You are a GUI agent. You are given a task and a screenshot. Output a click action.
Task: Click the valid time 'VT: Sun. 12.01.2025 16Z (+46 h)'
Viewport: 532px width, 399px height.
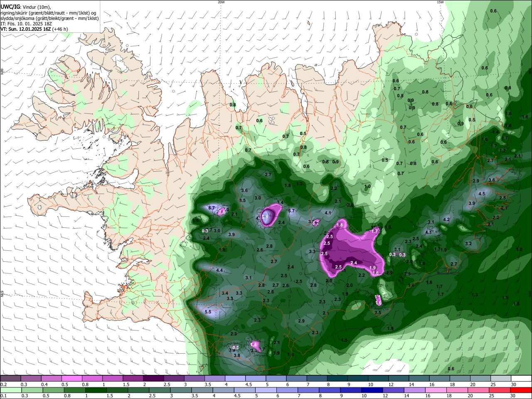point(34,29)
